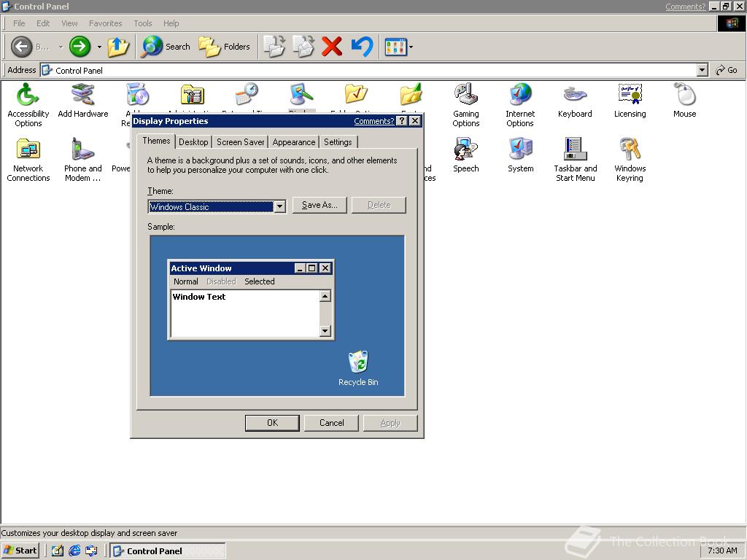Image resolution: width=747 pixels, height=560 pixels.
Task: Open the File menu
Action: click(19, 23)
